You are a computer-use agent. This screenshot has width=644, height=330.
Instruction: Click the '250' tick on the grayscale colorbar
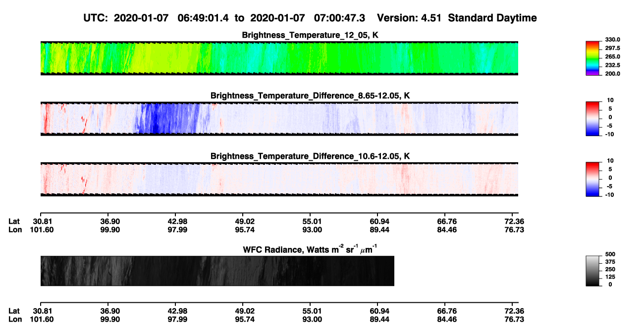pyautogui.click(x=610, y=270)
